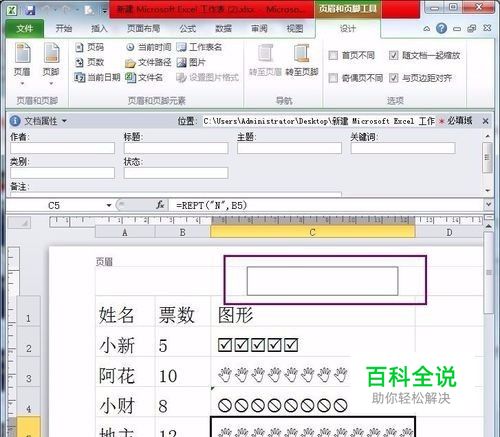
Task: Insert File Name element (文件名)
Action: click(144, 78)
